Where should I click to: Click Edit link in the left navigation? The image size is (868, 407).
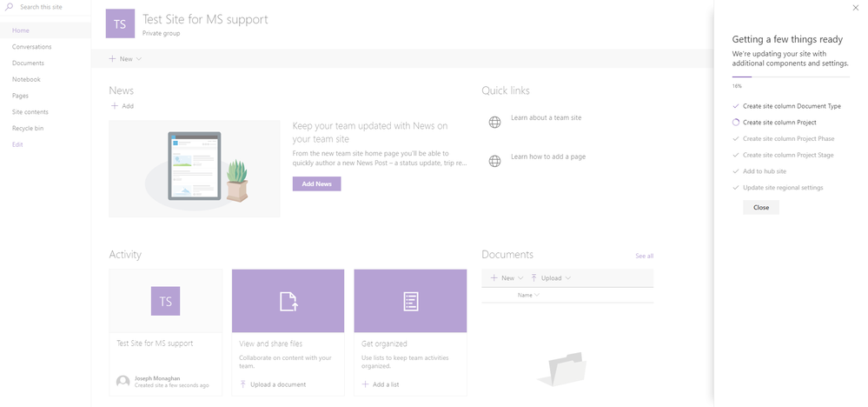17,144
